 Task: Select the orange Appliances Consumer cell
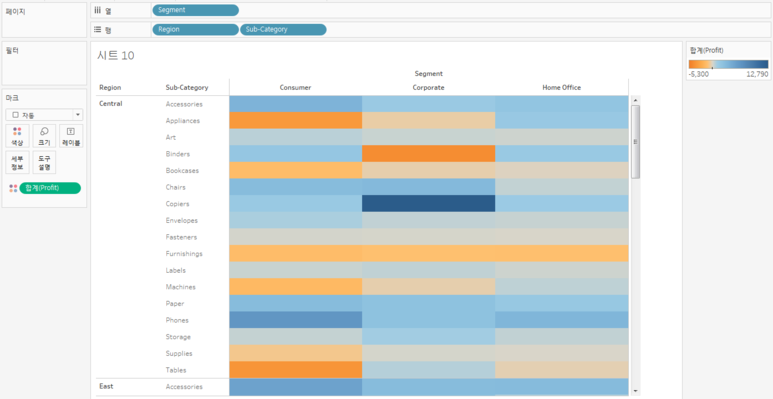295,121
